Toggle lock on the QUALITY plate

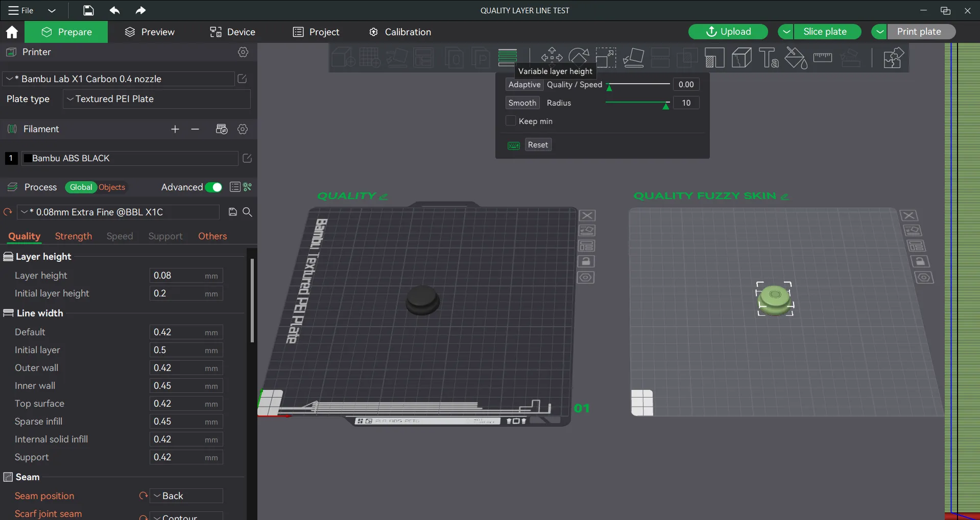point(586,262)
